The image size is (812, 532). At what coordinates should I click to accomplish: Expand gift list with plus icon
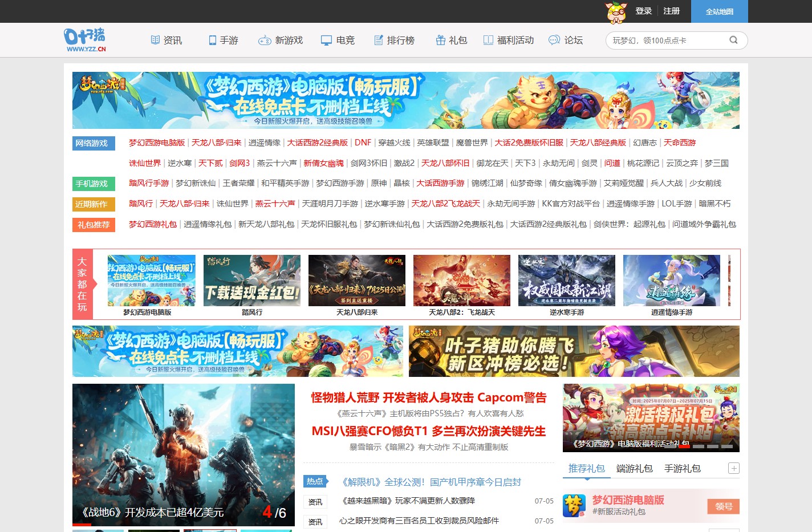point(734,468)
